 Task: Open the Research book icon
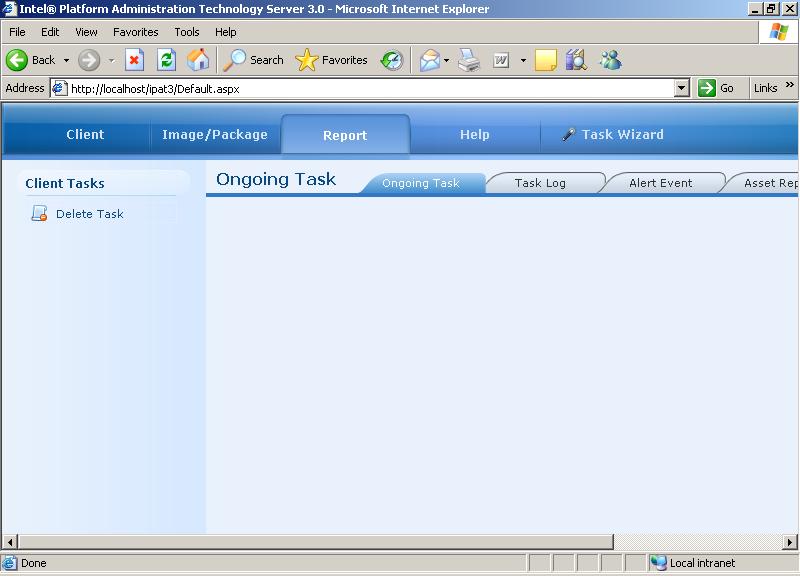point(576,60)
